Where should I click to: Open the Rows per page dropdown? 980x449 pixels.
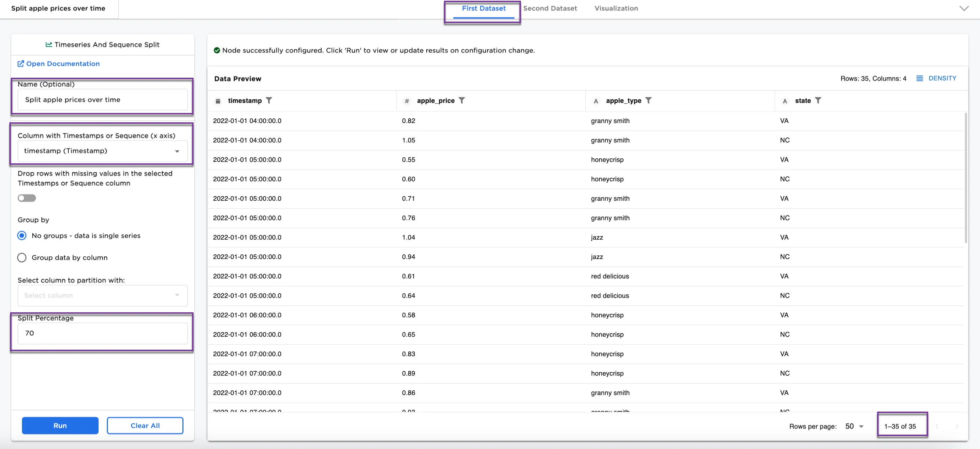pos(854,426)
